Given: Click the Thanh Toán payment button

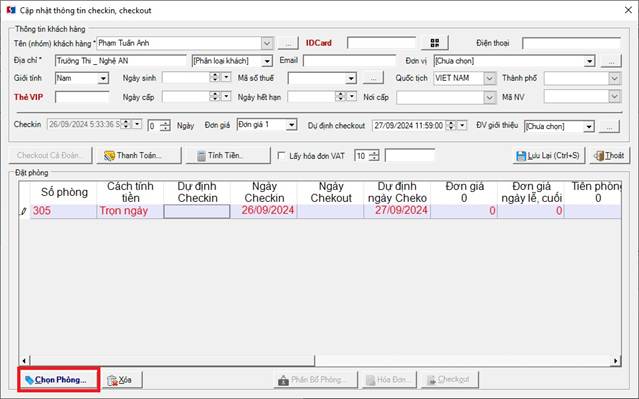Looking at the screenshot, I should point(139,156).
